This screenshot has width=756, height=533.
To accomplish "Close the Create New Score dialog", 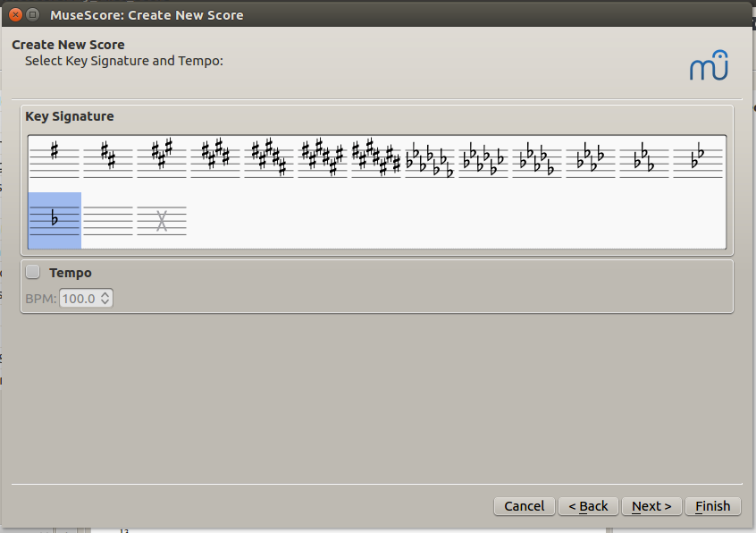I will (15, 15).
